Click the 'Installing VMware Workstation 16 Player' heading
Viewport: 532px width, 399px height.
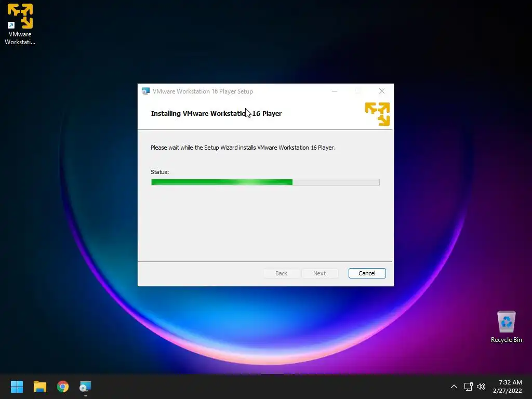point(216,113)
